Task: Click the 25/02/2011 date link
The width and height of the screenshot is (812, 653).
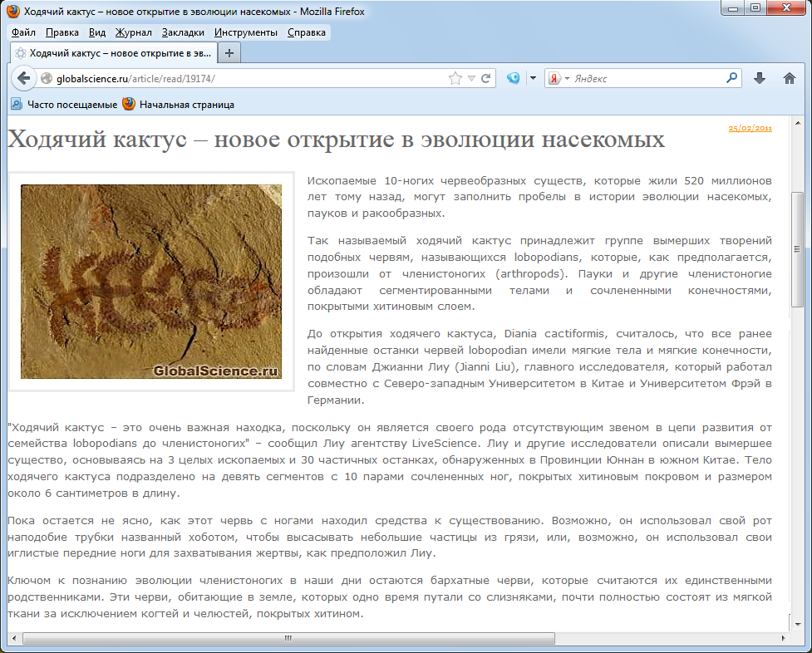Action: tap(750, 129)
